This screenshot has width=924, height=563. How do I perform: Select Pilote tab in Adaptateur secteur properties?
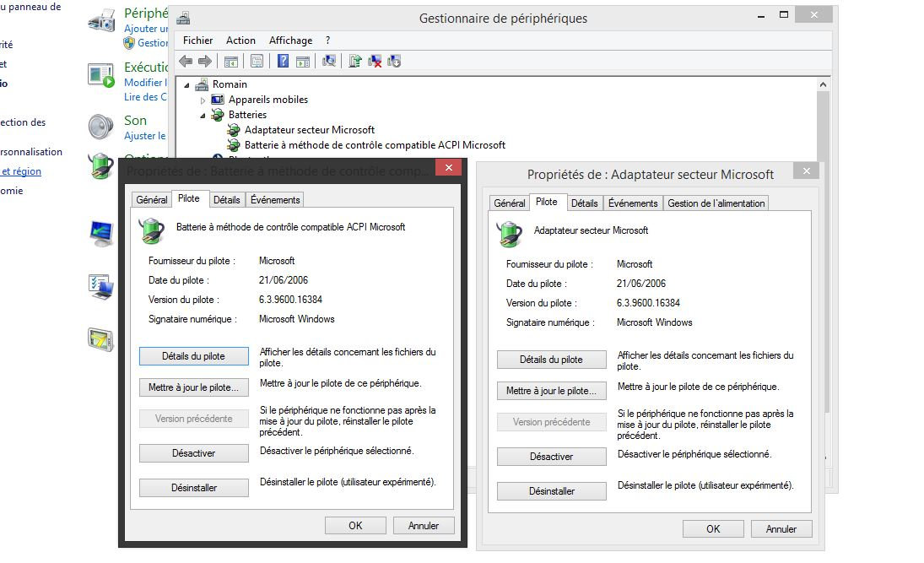click(x=546, y=202)
